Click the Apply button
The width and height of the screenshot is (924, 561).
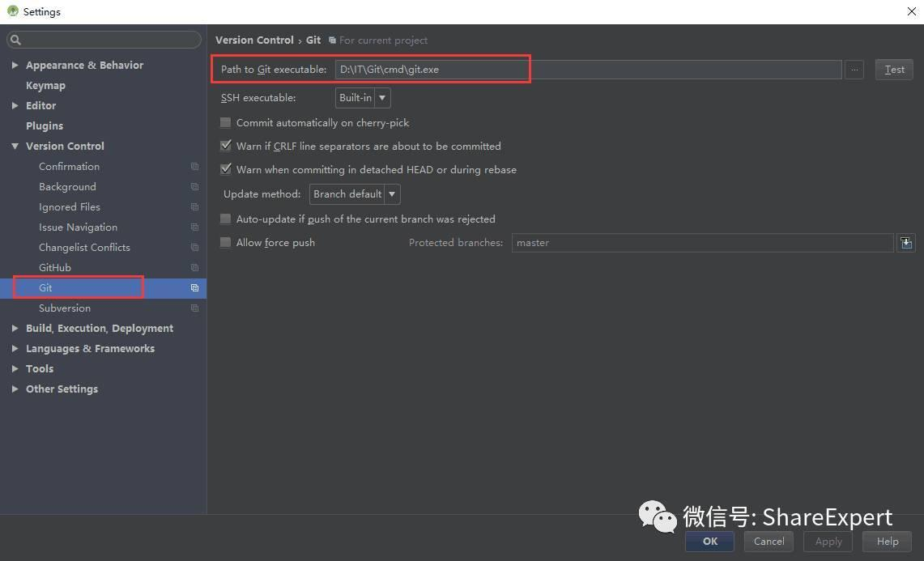click(x=828, y=542)
